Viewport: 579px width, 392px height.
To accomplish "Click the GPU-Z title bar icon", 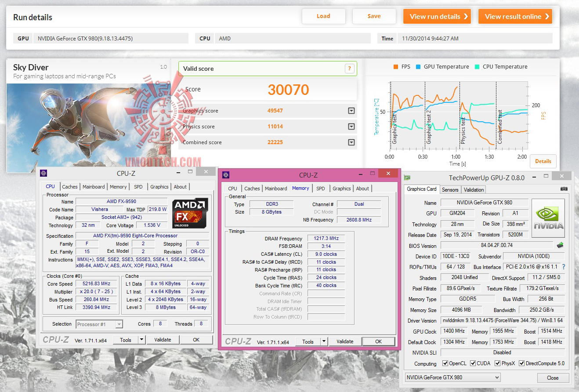I will pos(407,178).
